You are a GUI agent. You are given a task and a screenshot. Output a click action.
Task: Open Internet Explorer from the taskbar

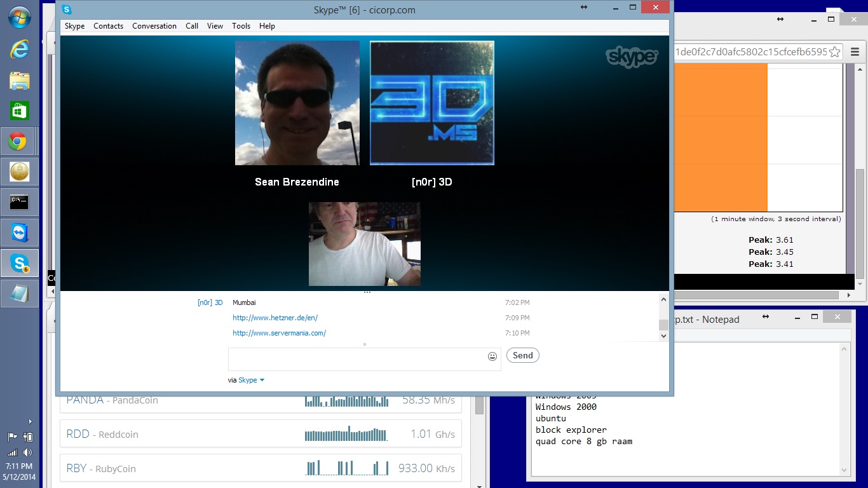point(19,49)
